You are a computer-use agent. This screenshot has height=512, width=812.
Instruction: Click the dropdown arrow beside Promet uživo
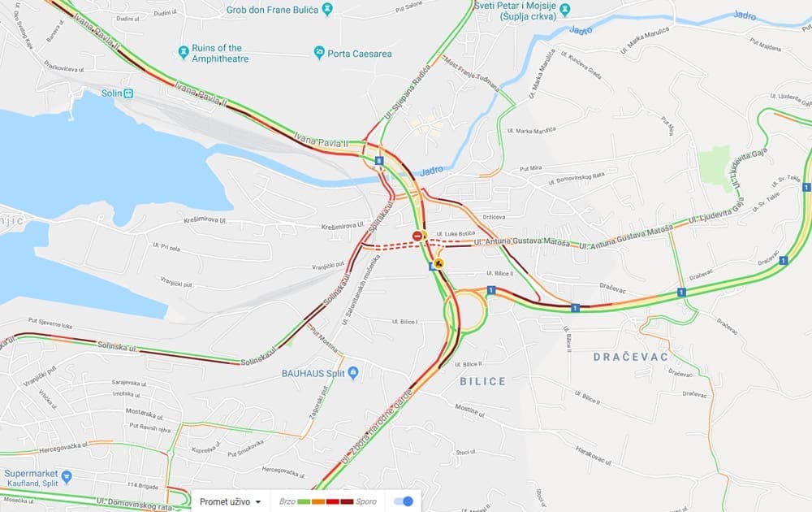pyautogui.click(x=258, y=501)
